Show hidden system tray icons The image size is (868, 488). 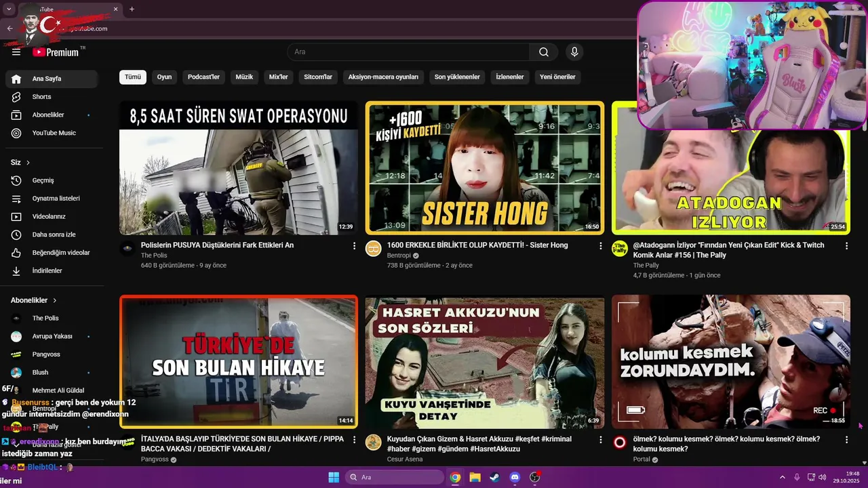(x=782, y=477)
